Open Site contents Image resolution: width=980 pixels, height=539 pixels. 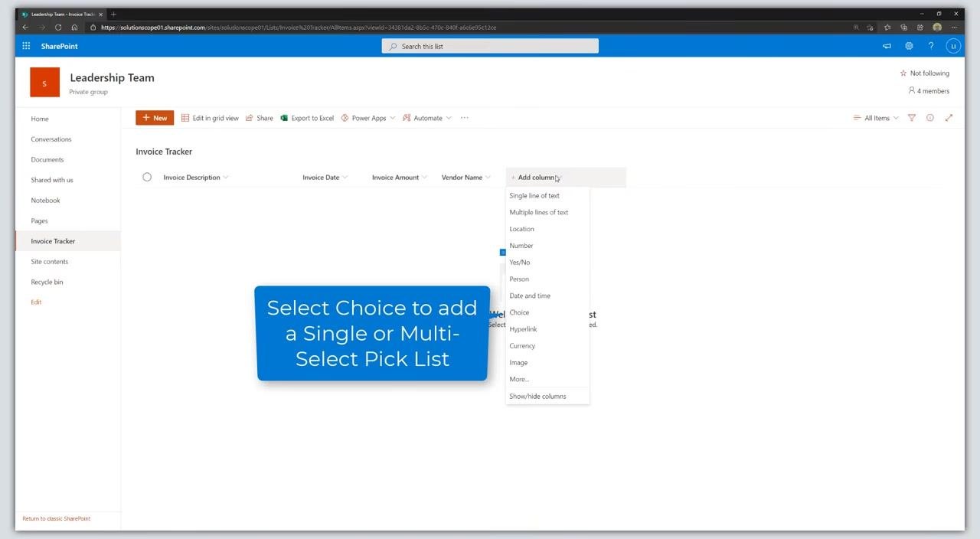tap(50, 262)
